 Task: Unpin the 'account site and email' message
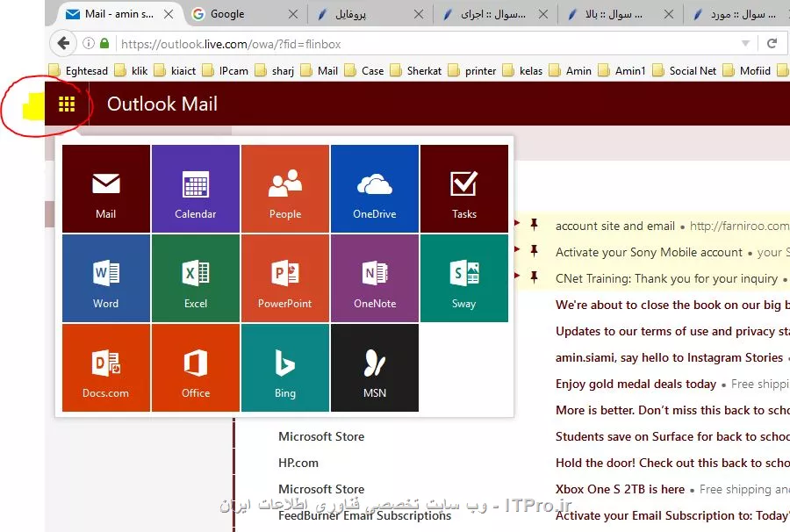pos(534,225)
